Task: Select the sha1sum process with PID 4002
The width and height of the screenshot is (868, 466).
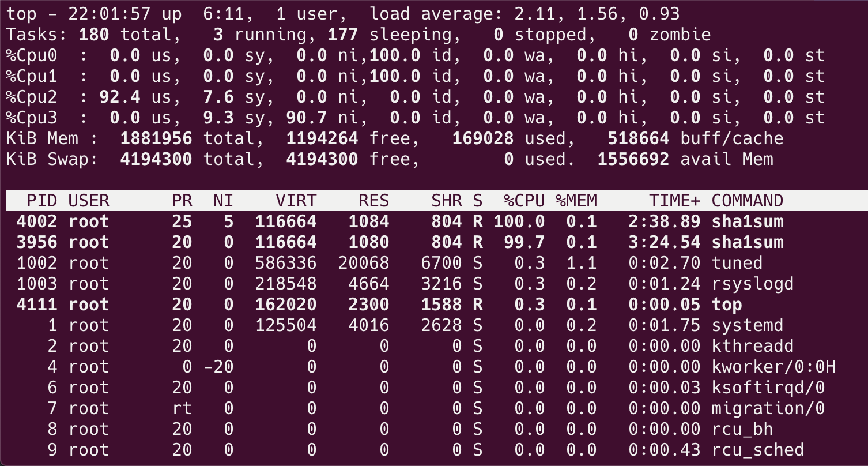Action: pos(403,221)
